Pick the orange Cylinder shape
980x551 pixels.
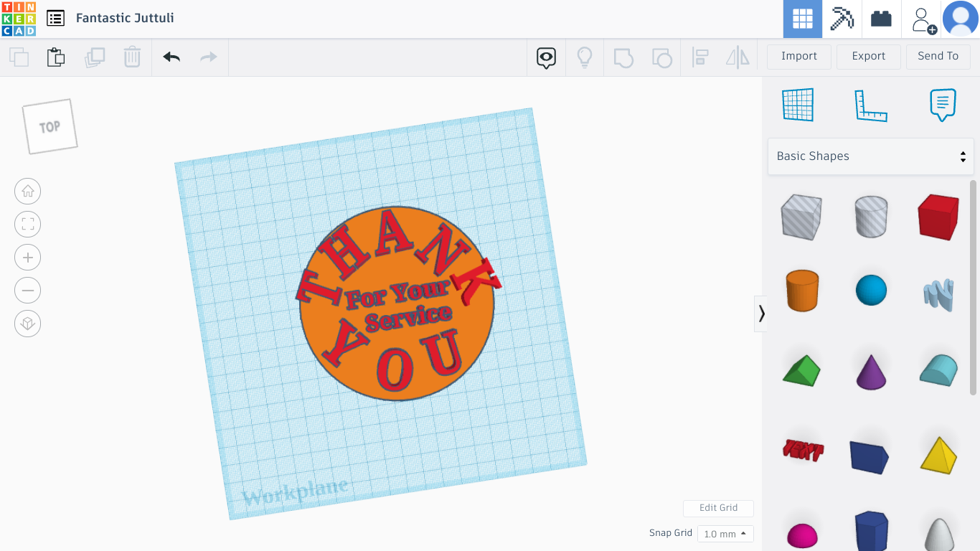tap(801, 290)
